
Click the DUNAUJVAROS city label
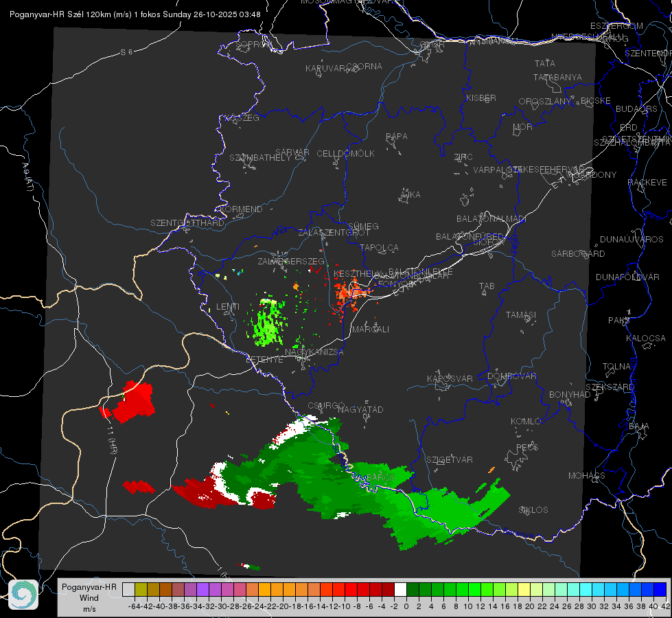[632, 240]
